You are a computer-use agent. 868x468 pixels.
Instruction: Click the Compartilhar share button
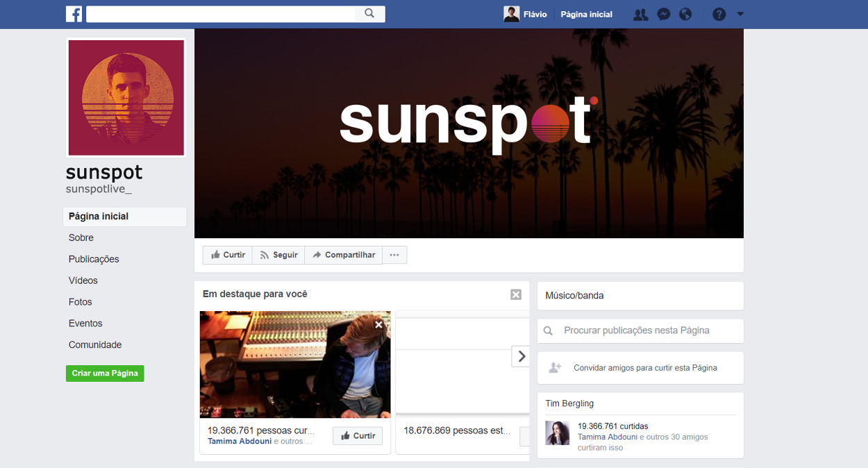(344, 256)
